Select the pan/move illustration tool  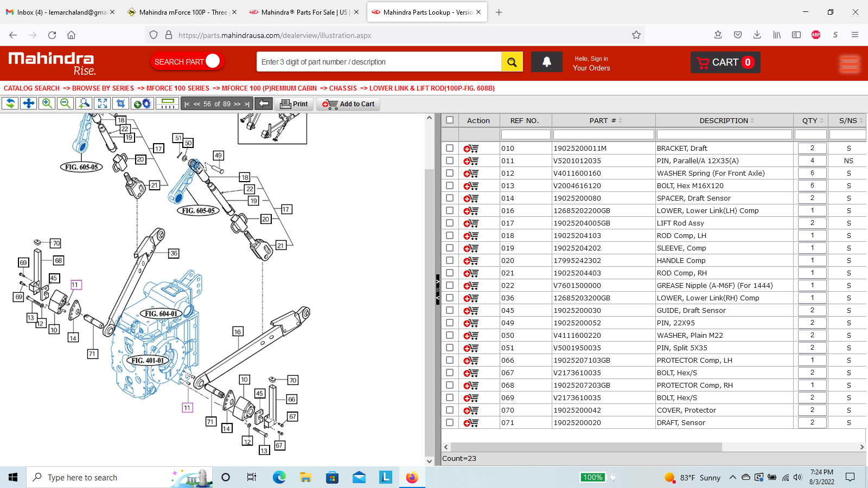coord(29,104)
